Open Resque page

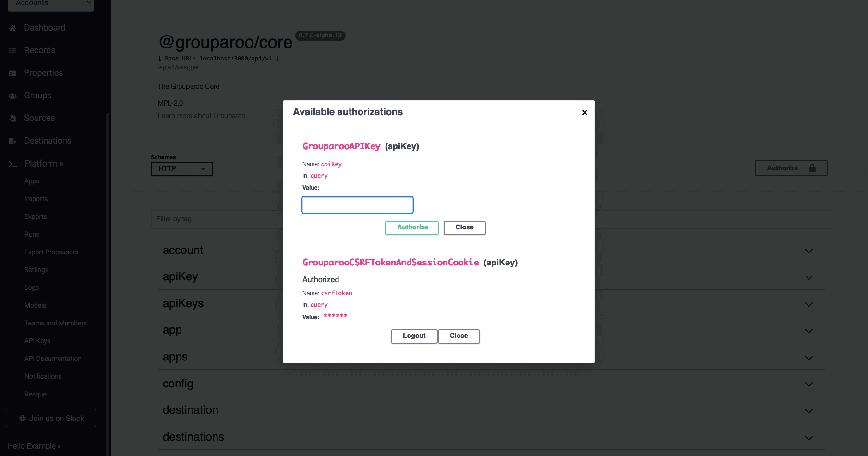tap(36, 394)
